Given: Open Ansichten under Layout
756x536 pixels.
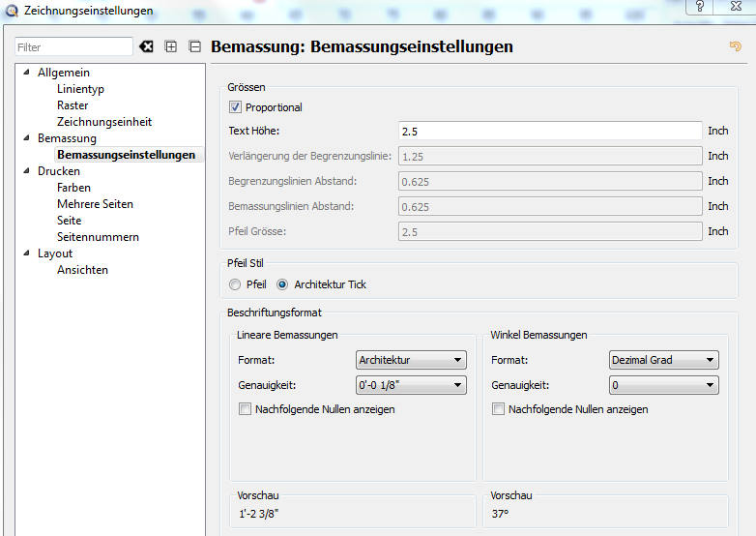Looking at the screenshot, I should (82, 270).
